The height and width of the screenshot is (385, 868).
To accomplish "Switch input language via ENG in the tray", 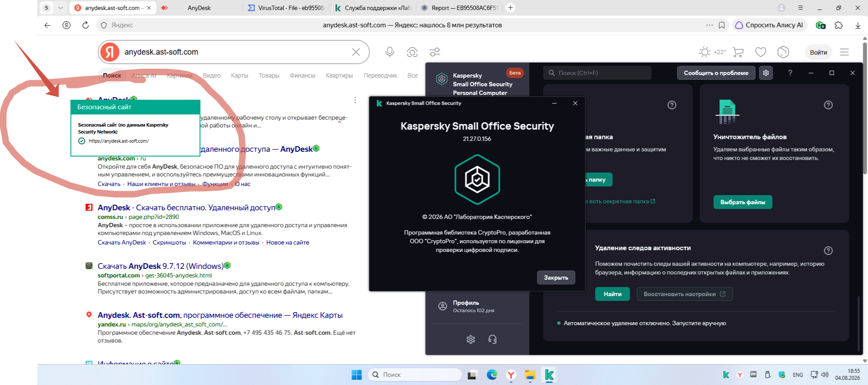I will pos(798,375).
